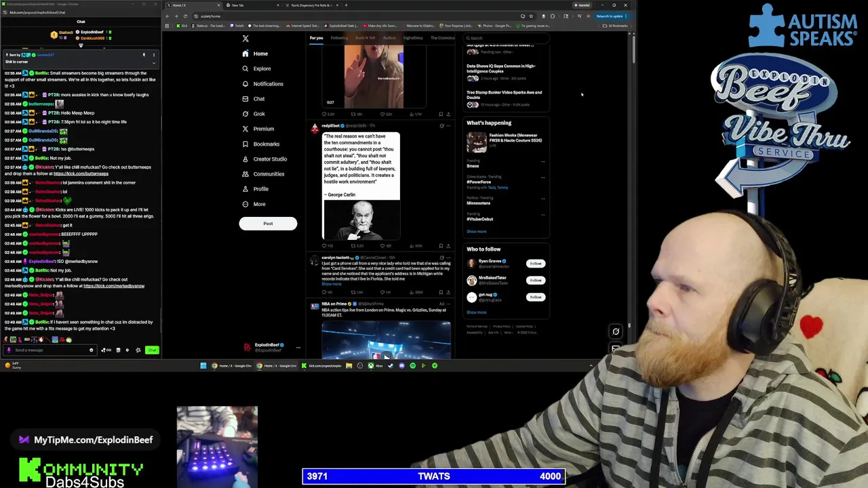Click the Communities sidebar icon
Image resolution: width=868 pixels, height=488 pixels.
coord(245,174)
